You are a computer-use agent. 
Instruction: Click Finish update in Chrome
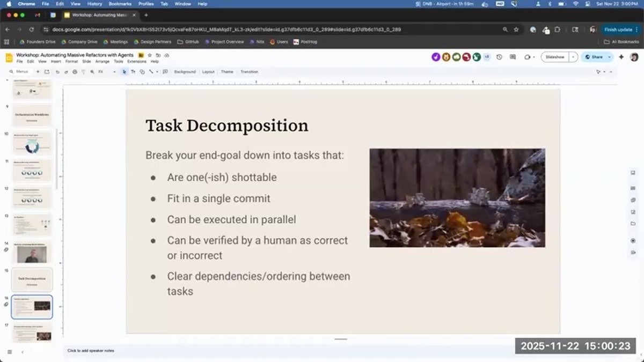pos(620,29)
